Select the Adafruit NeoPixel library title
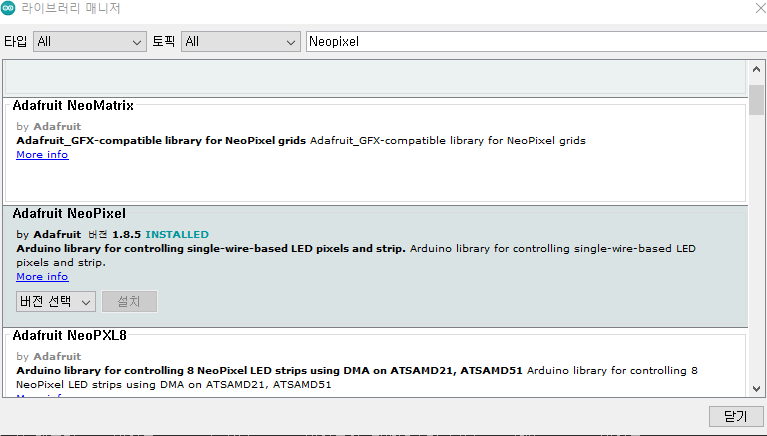The width and height of the screenshot is (767, 436). 69,213
